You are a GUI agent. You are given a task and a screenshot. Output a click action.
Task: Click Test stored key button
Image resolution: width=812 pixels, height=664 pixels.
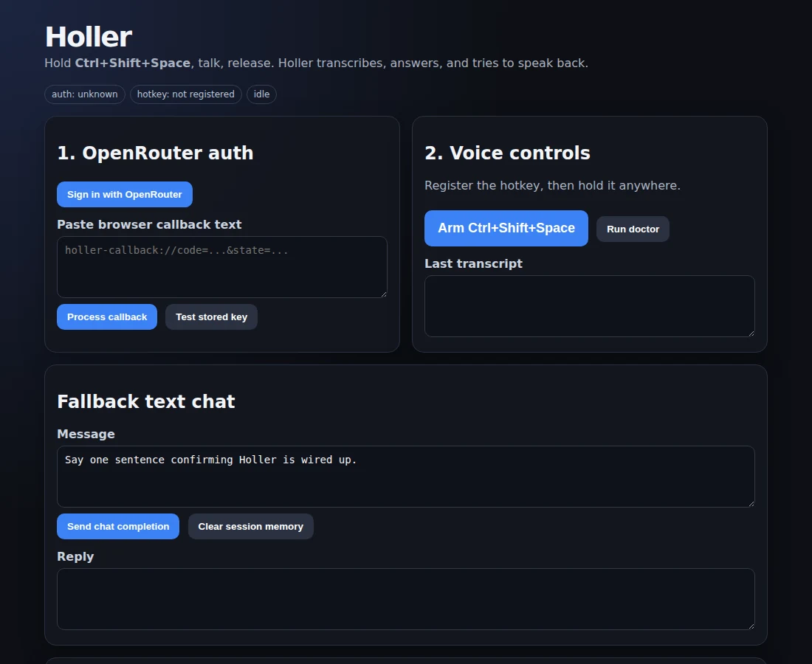(211, 317)
